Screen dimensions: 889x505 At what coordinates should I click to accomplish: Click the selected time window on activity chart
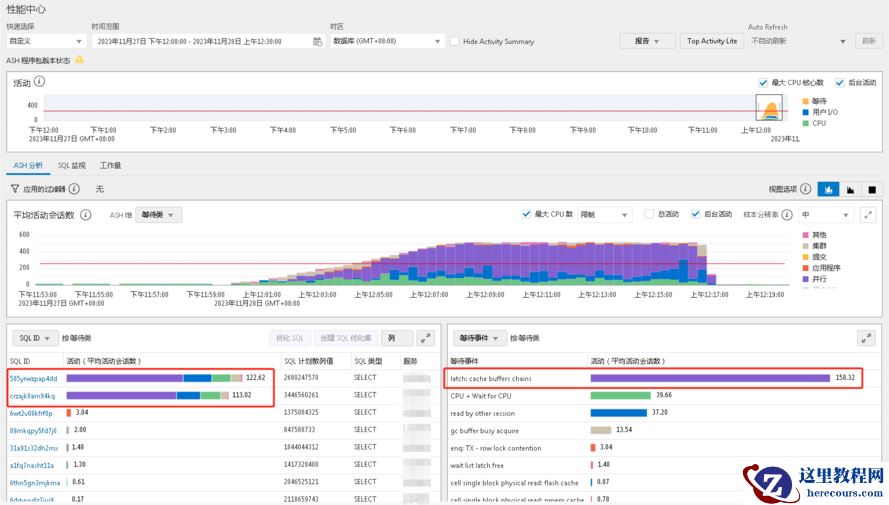click(770, 108)
